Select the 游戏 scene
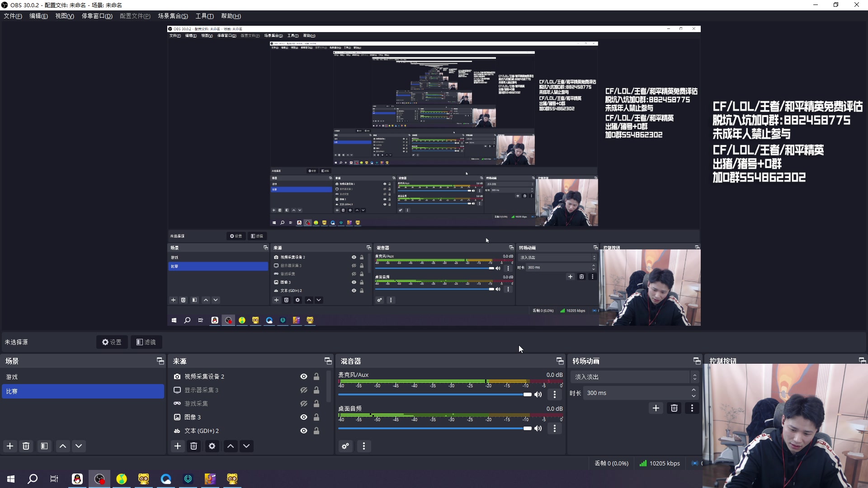The image size is (868, 488). pyautogui.click(x=83, y=377)
